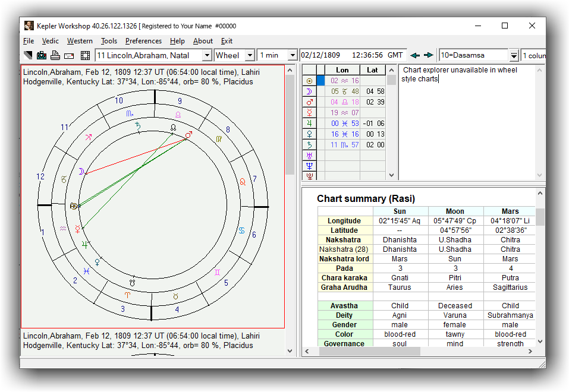The width and height of the screenshot is (569, 392).
Task: Click the printer icon in toolbar
Action: point(55,55)
